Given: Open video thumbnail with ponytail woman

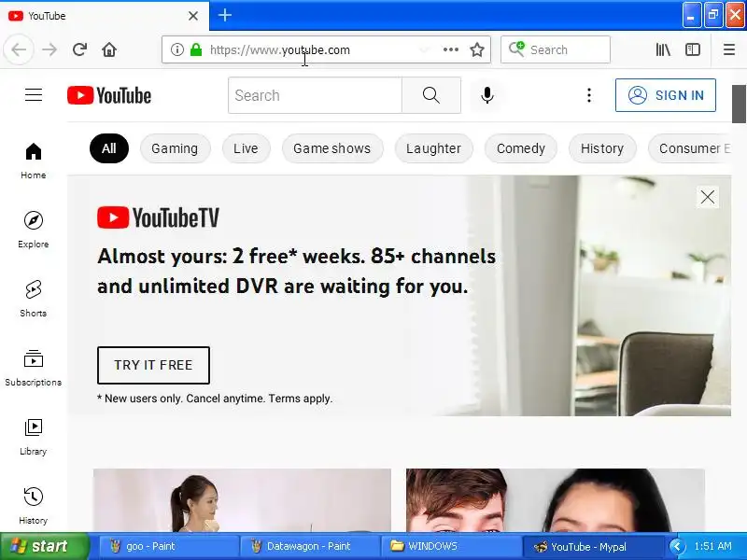Looking at the screenshot, I should point(242,500).
